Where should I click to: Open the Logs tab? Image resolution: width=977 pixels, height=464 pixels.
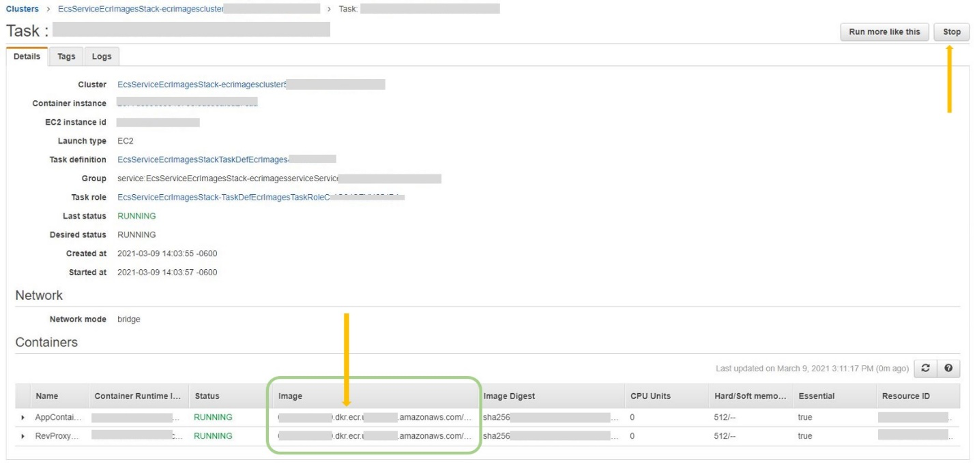(x=102, y=56)
